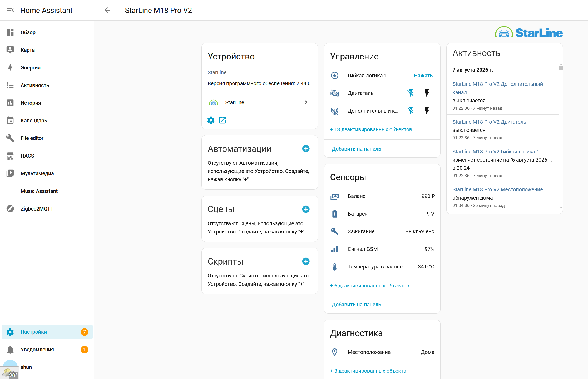
Task: Click the Батарея value 9 V
Action: click(431, 214)
